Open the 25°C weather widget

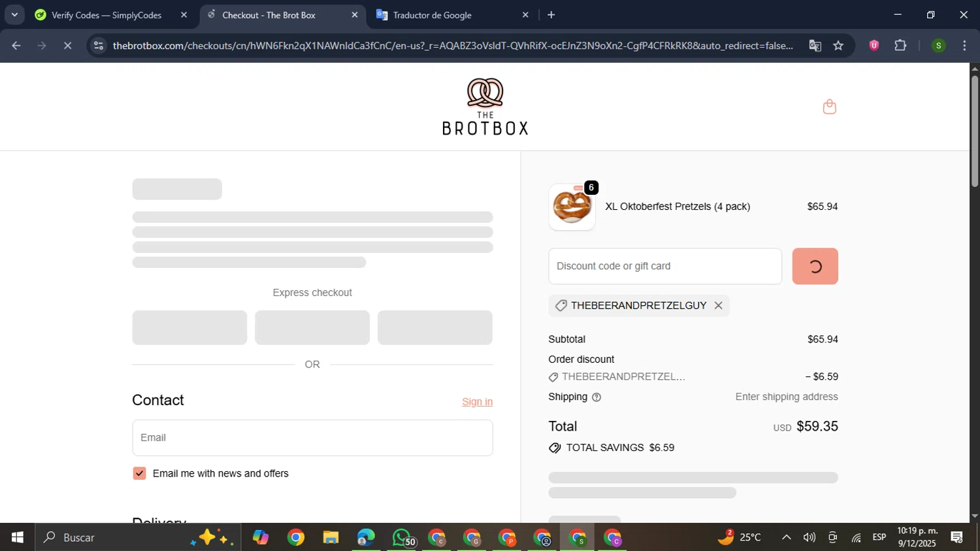coord(739,537)
